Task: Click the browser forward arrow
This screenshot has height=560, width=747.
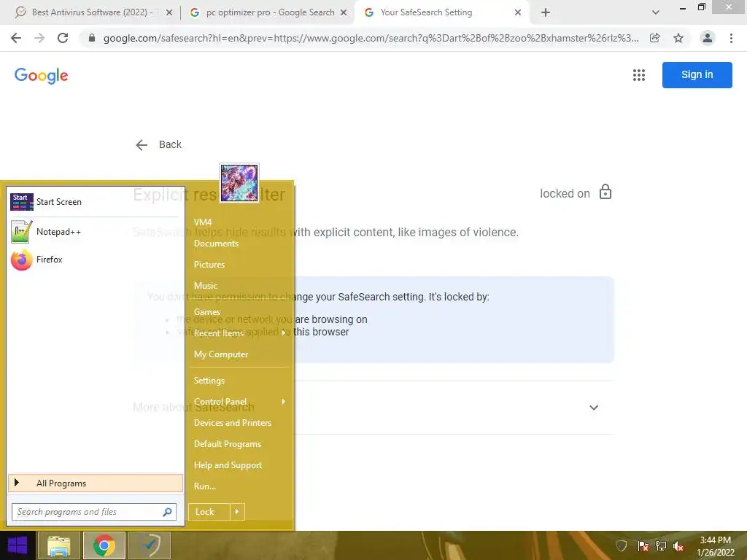Action: pyautogui.click(x=39, y=38)
